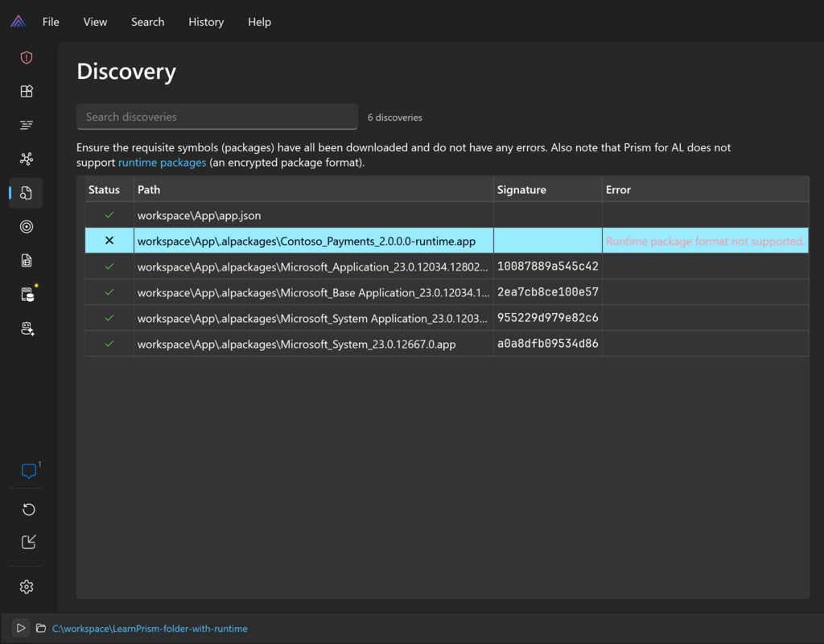The image size is (824, 644).
Task: Follow the runtime packages link
Action: tap(162, 163)
